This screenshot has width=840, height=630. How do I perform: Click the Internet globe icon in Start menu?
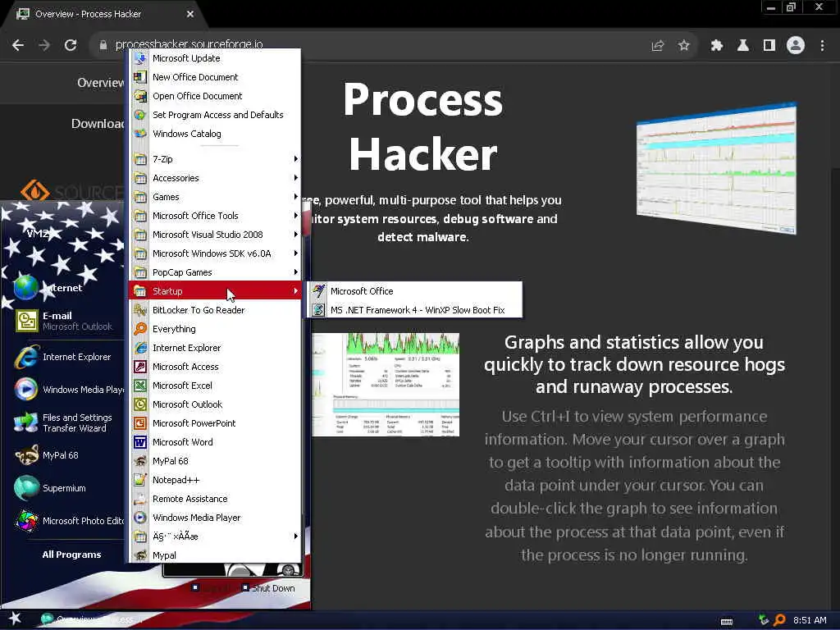coord(26,288)
